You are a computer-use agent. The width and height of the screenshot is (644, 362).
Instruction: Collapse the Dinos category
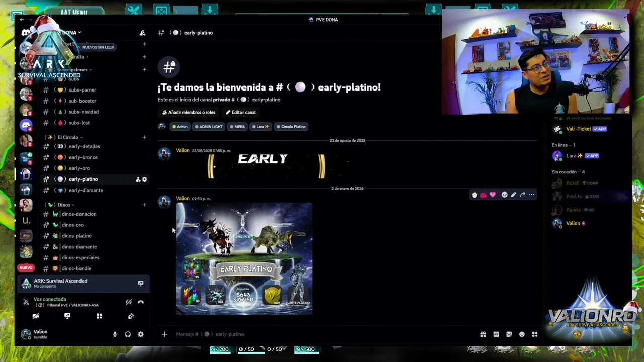point(59,205)
